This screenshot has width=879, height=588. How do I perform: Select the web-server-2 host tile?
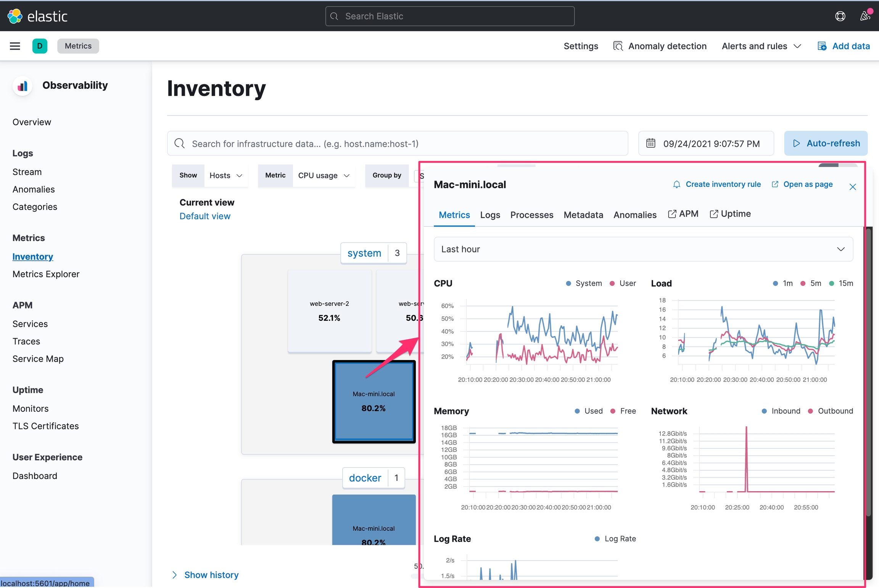pyautogui.click(x=330, y=311)
